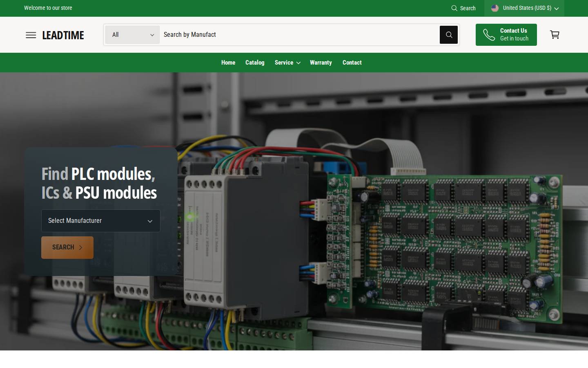588x368 pixels.
Task: Open the shopping cart icon
Action: point(555,35)
